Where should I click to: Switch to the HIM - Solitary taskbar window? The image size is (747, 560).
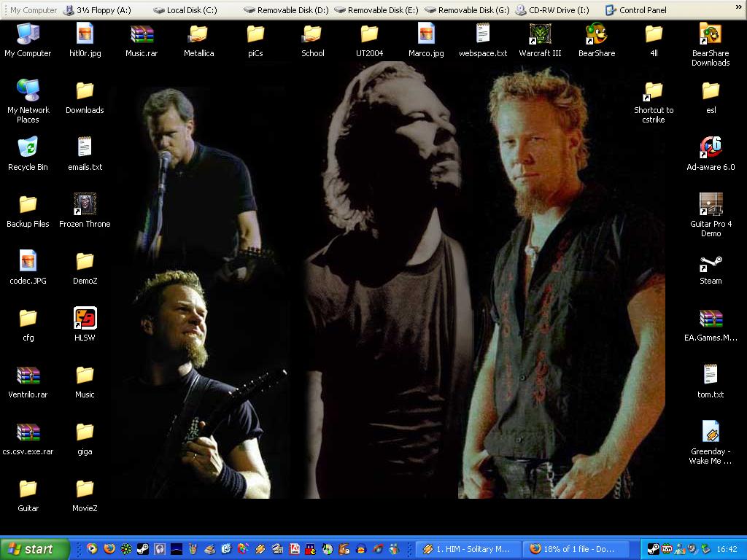(x=468, y=549)
